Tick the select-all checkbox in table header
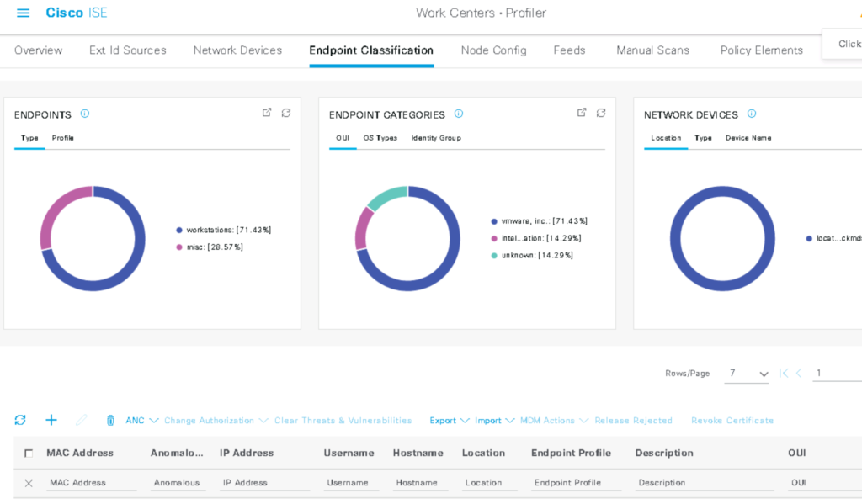862x504 pixels. (29, 454)
